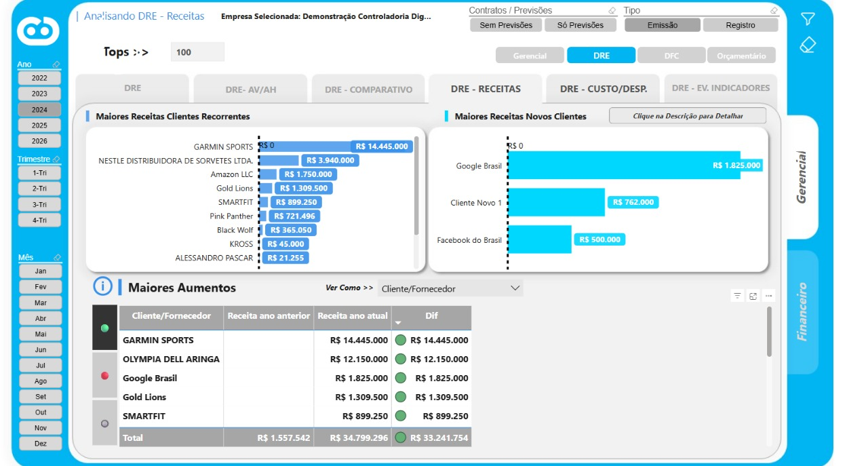868x466 pixels.
Task: Click the large eraser icon below the funnel
Action: coord(807,45)
